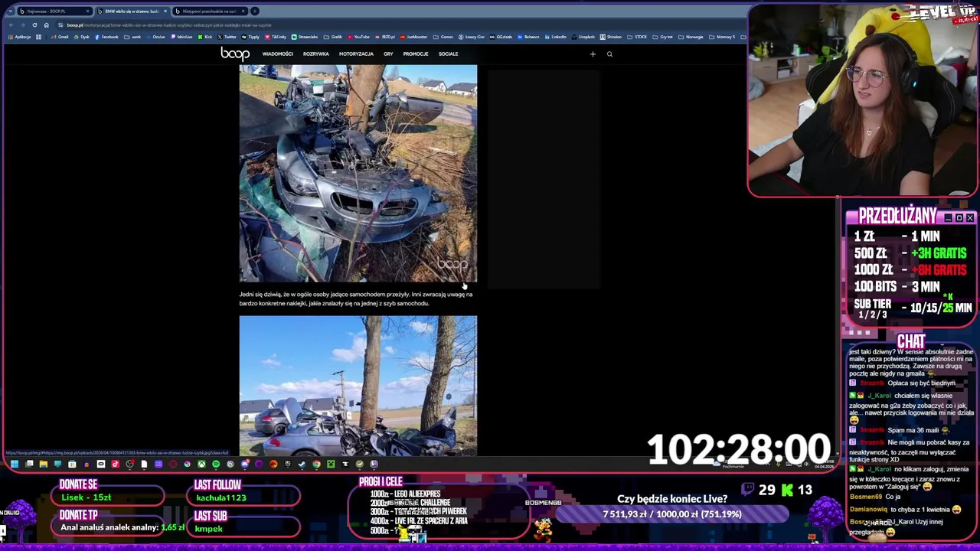Open the Streamlabs bookmark
The width and height of the screenshot is (980, 551).
click(x=304, y=37)
